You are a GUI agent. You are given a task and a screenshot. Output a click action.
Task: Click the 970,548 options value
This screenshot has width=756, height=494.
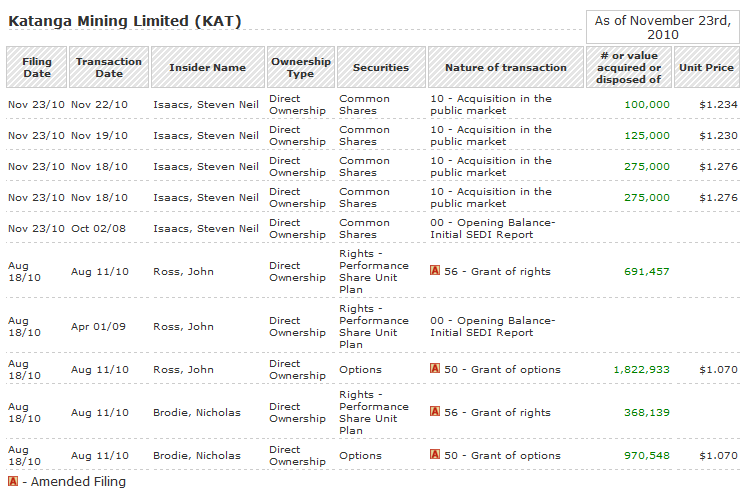pyautogui.click(x=647, y=455)
